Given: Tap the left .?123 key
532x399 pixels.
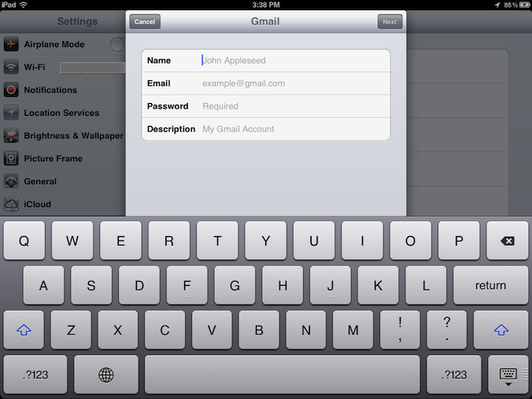Looking at the screenshot, I should [35, 375].
